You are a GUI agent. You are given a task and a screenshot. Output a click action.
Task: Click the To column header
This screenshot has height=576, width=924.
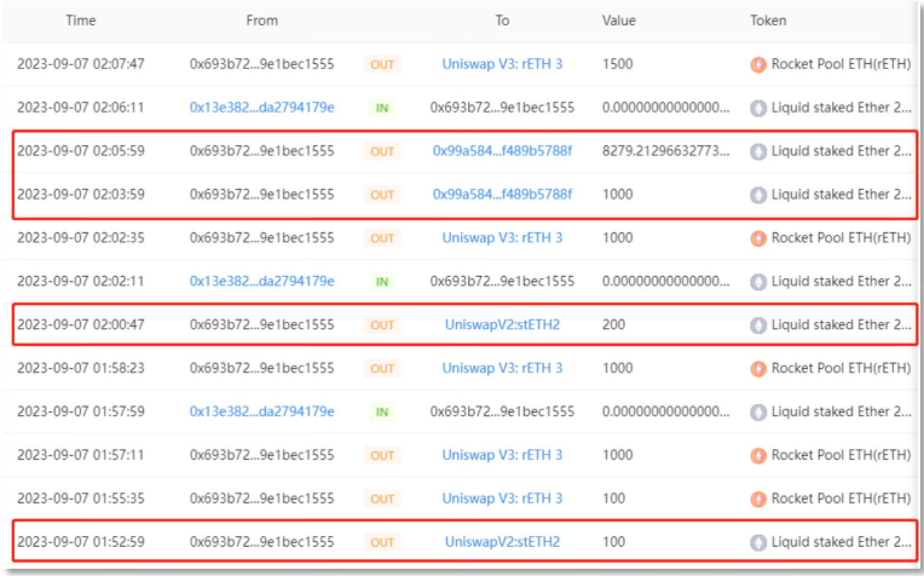[x=502, y=21]
